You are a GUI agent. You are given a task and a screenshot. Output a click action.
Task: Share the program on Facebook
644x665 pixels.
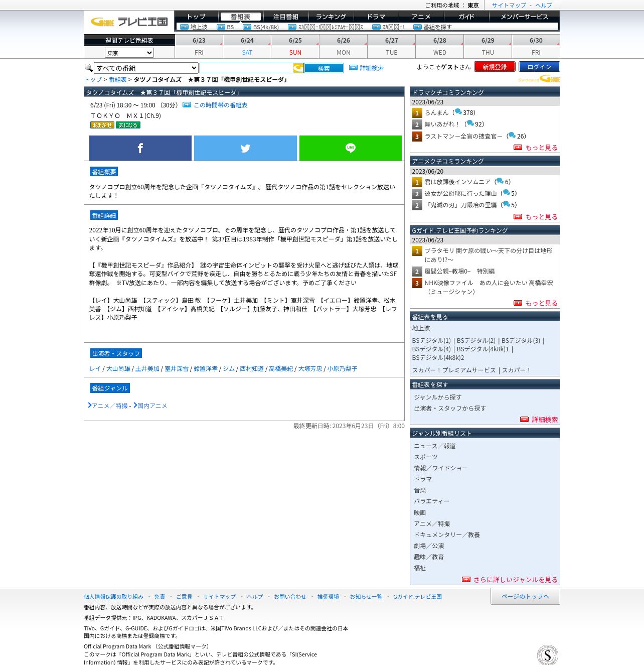pos(140,148)
